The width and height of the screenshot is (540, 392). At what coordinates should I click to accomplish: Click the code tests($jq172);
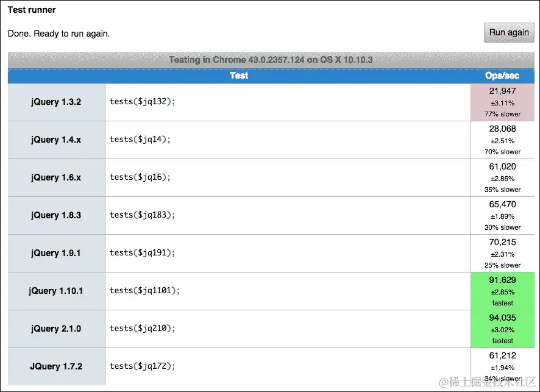pos(142,366)
